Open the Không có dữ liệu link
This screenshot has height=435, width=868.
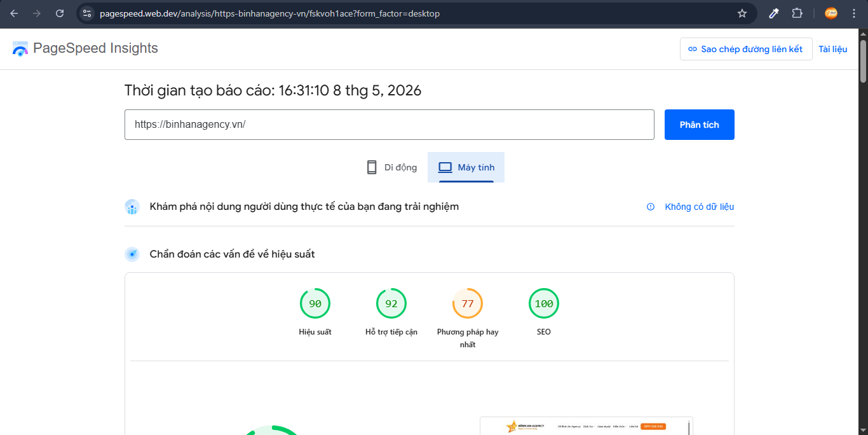pyautogui.click(x=699, y=207)
